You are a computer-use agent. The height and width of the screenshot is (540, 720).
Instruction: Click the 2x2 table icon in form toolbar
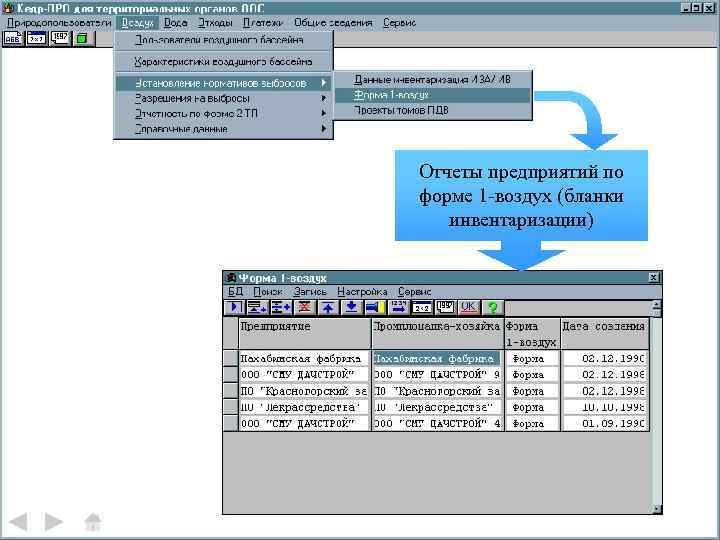[422, 307]
